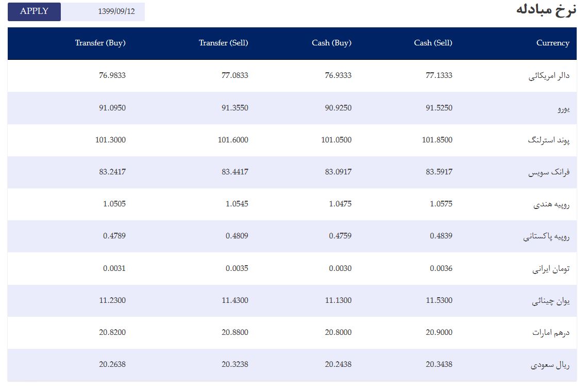Click the Cash (Sell) column header
This screenshot has height=388, width=588.
[x=433, y=43]
